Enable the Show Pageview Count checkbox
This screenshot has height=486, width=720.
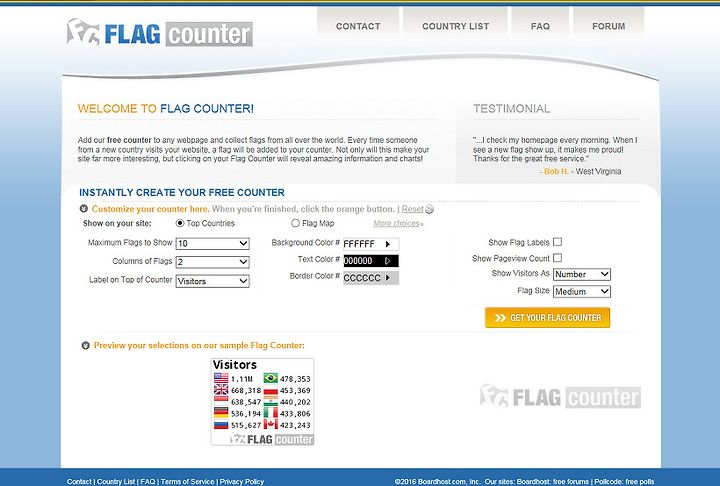[x=557, y=258]
